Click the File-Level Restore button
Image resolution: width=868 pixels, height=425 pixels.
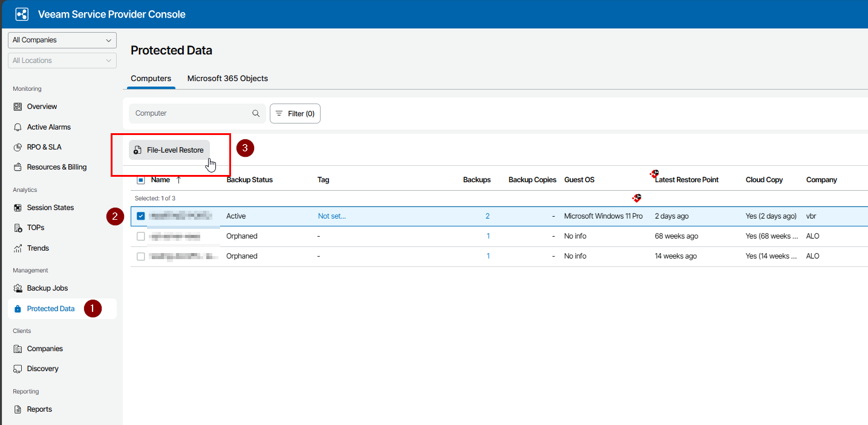tap(169, 150)
